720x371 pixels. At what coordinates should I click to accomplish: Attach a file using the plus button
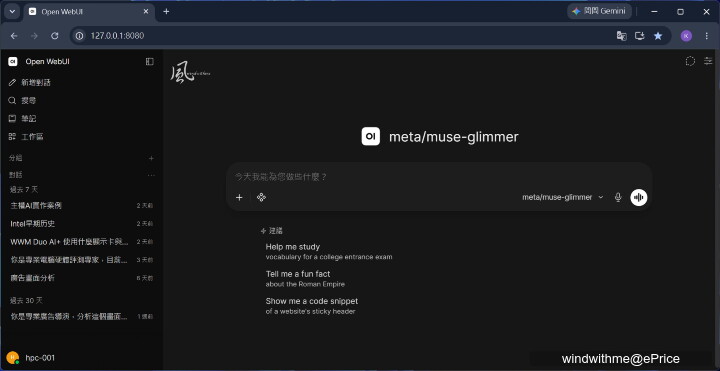pyautogui.click(x=239, y=197)
